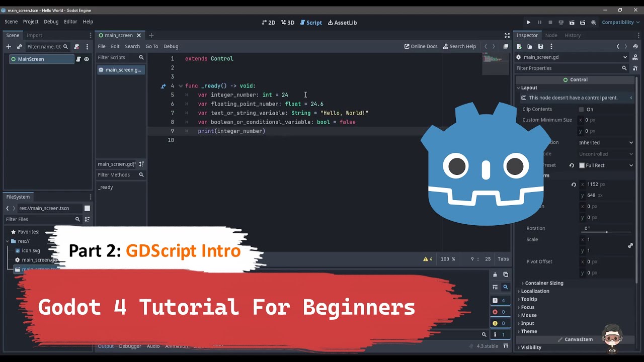Image resolution: width=644 pixels, height=362 pixels.
Task: Click the script warnings count indicator
Action: 428,259
